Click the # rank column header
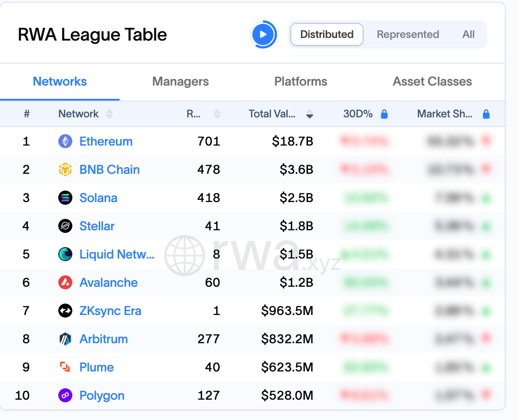Viewport: 518px width, 420px height. point(27,114)
